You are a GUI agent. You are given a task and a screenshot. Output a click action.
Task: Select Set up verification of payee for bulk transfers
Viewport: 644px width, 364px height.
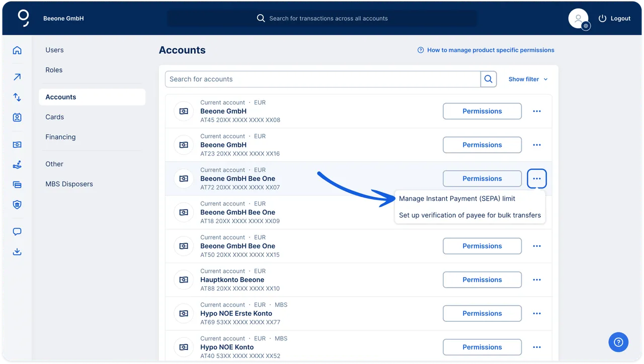470,215
